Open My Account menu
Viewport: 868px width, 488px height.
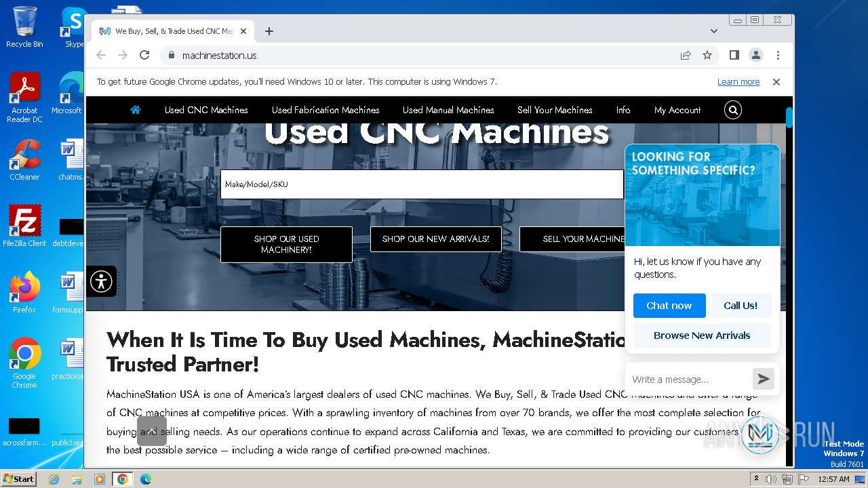click(677, 110)
